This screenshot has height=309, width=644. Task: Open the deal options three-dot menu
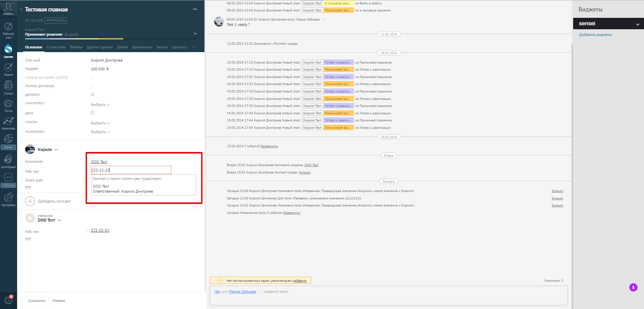[195, 9]
